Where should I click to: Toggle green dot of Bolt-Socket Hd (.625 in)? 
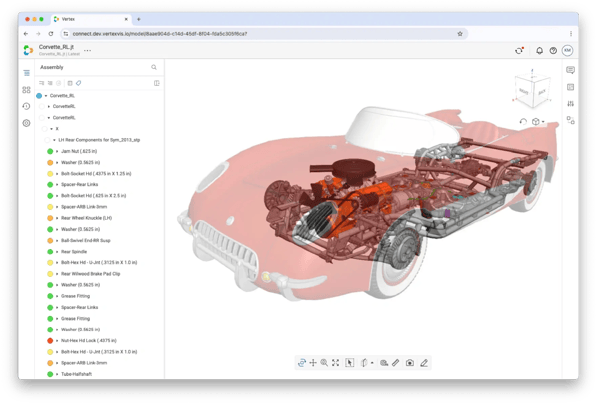pos(50,196)
